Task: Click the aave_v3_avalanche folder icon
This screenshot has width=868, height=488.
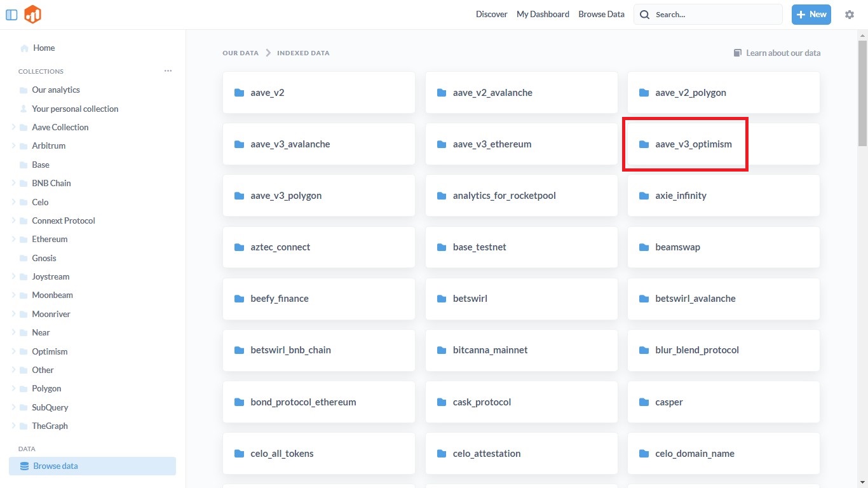Action: click(x=240, y=144)
